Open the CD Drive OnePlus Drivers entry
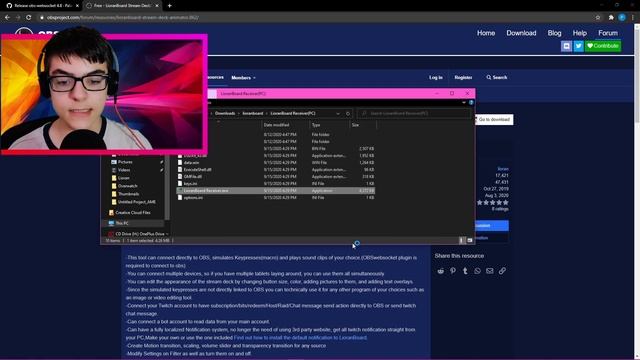Screen dimensions: 640x360 point(140,234)
